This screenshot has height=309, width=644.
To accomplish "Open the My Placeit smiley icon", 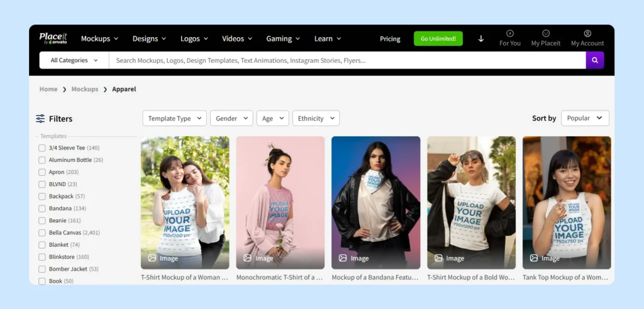I will pyautogui.click(x=545, y=34).
